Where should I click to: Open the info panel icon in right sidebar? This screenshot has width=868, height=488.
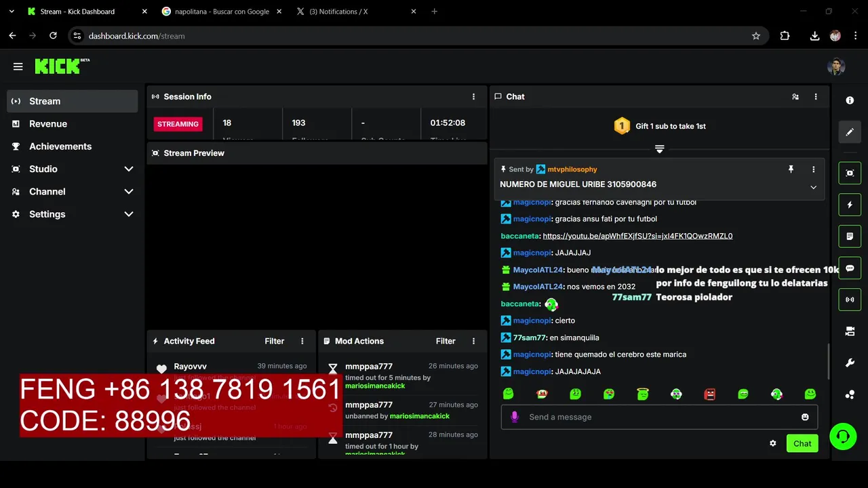850,100
